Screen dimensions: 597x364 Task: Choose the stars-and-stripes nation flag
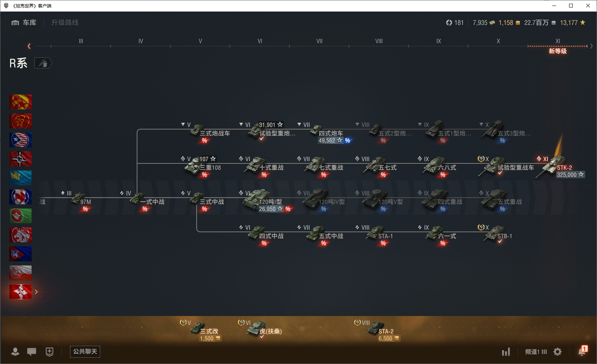pyautogui.click(x=20, y=140)
